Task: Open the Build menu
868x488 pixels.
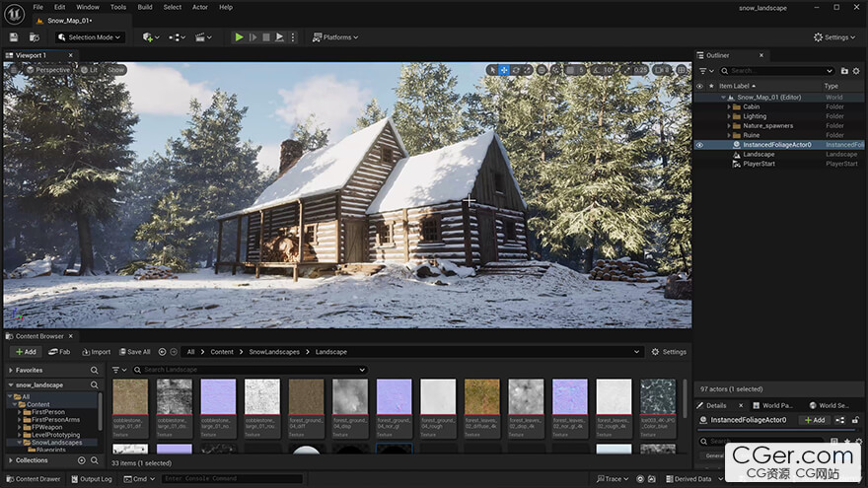Action: coord(145,7)
